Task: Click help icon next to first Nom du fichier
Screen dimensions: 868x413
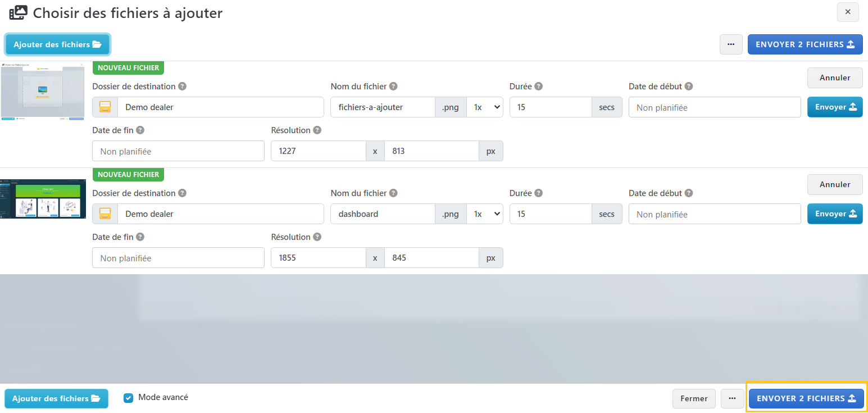Action: pyautogui.click(x=393, y=87)
